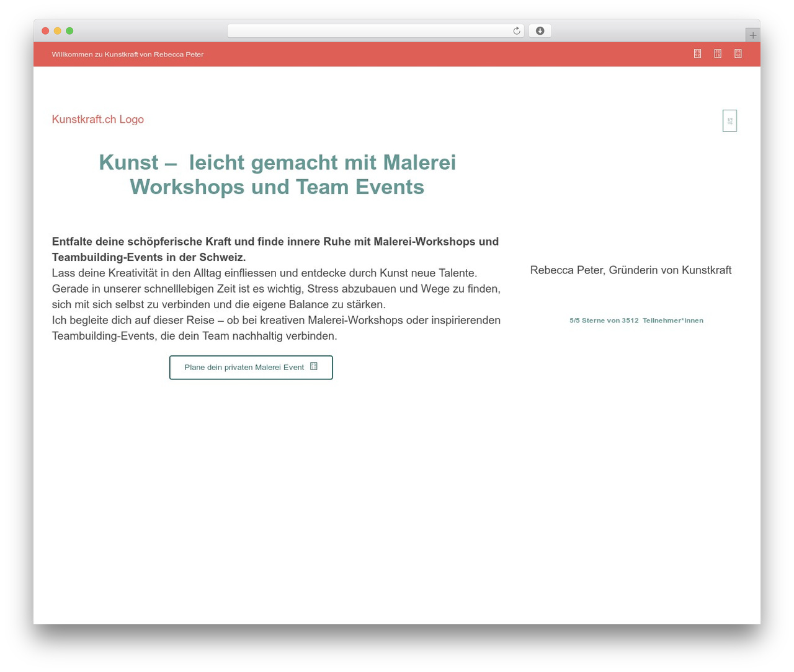
Task: Click the middle red-bar icon
Action: [x=718, y=54]
